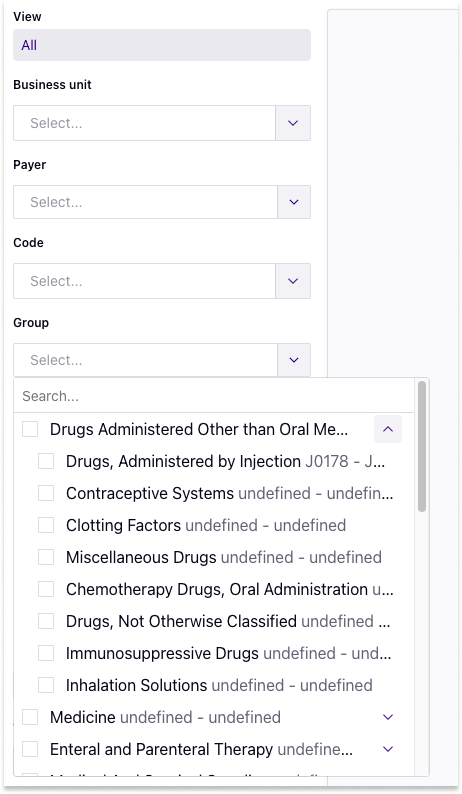
Task: Collapse the Drugs Administered Other than Oral group
Action: click(388, 429)
